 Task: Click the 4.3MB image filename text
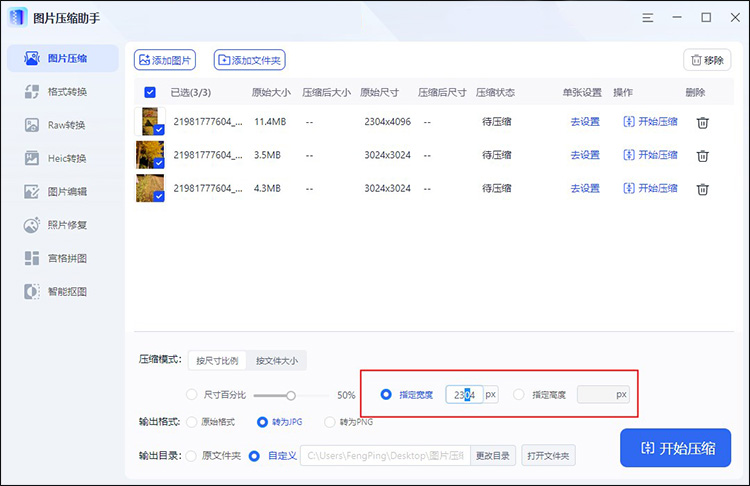tap(208, 188)
